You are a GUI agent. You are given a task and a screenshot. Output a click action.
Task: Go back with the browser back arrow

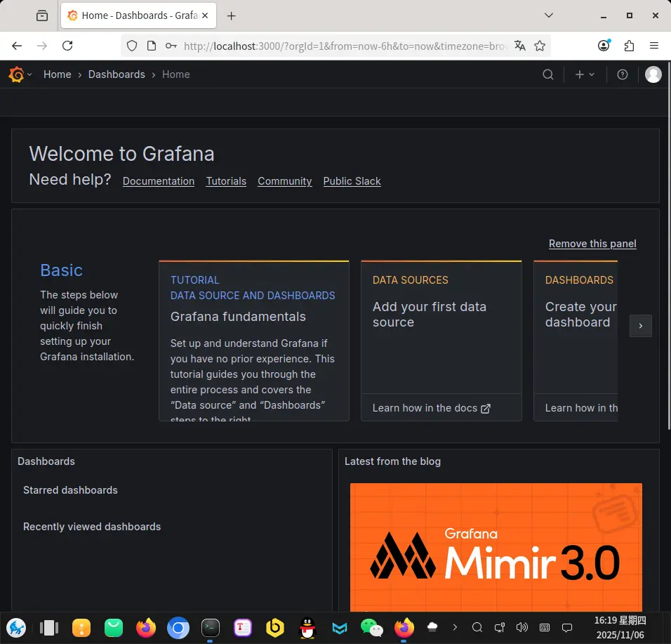point(17,46)
